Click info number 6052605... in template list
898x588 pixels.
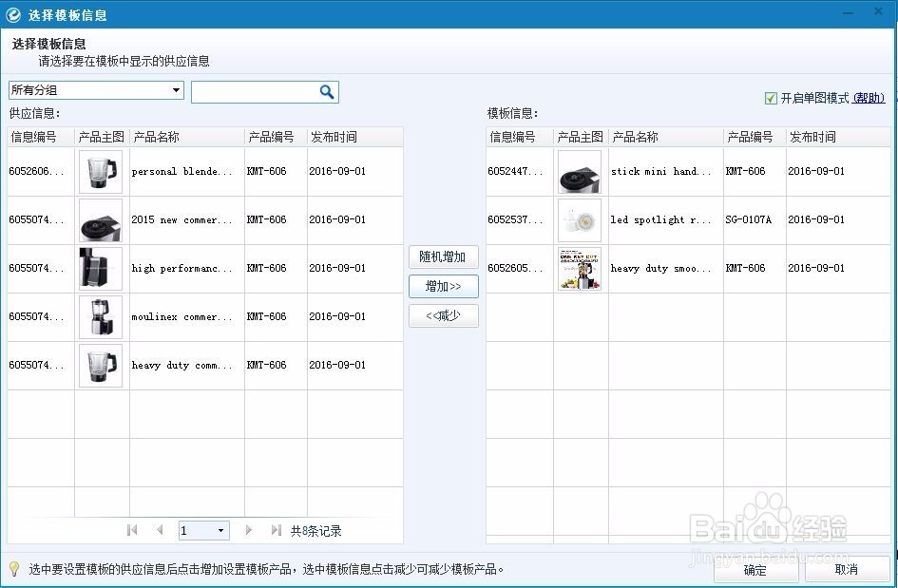pos(515,268)
